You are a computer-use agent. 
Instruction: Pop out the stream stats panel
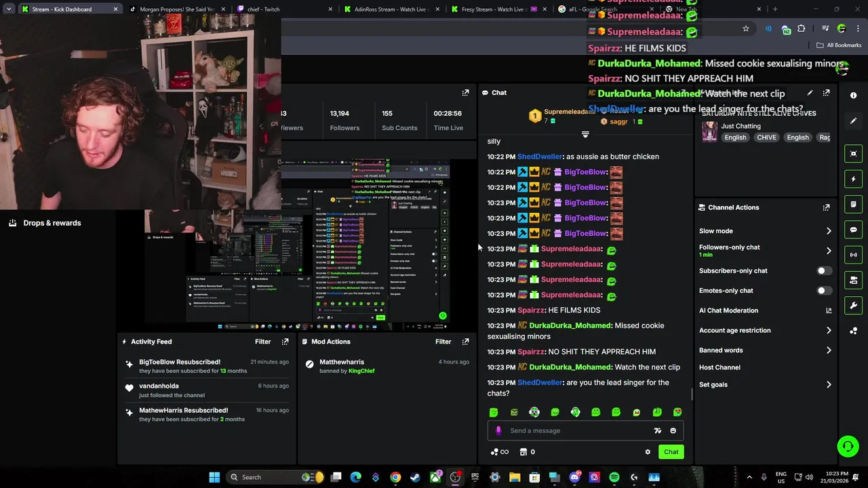(x=465, y=93)
